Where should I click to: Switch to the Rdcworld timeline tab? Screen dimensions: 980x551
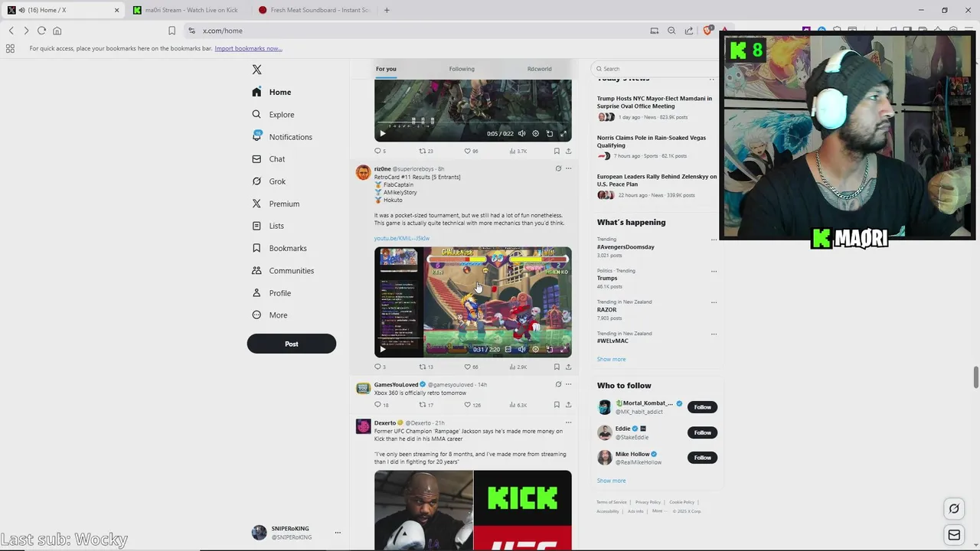coord(539,69)
